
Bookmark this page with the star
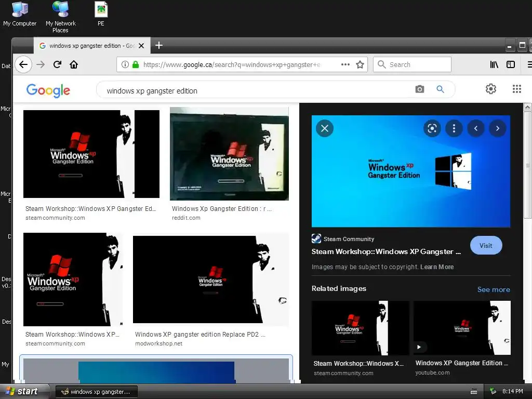point(360,64)
